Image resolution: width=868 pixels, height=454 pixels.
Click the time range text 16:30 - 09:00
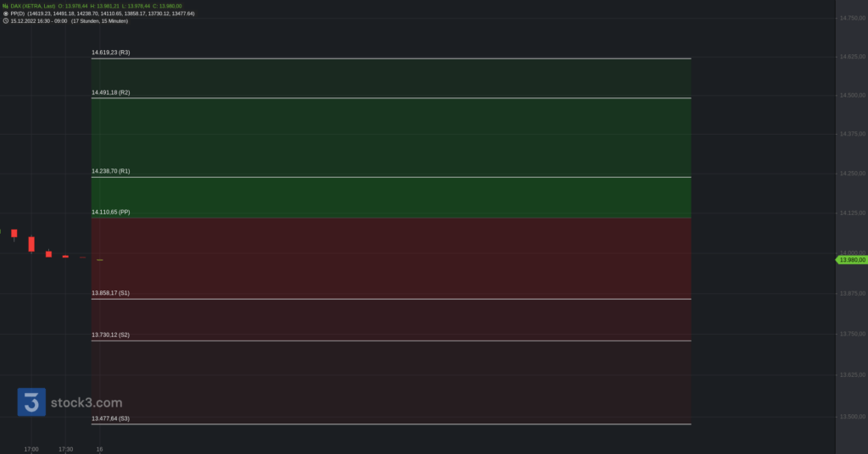52,21
